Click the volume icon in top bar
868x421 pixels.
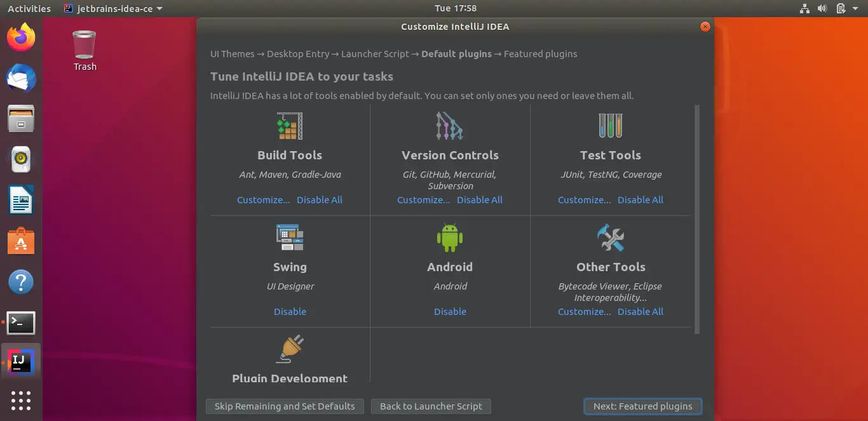pos(822,8)
